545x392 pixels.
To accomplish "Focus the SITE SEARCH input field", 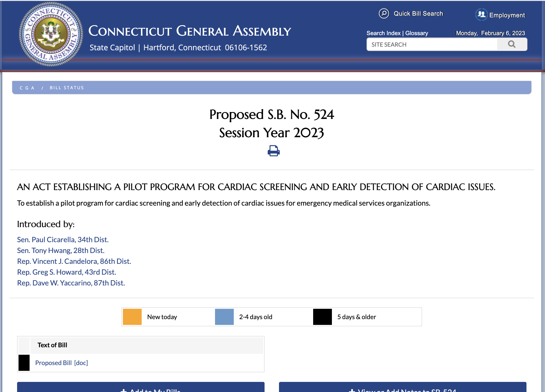I will tap(432, 44).
